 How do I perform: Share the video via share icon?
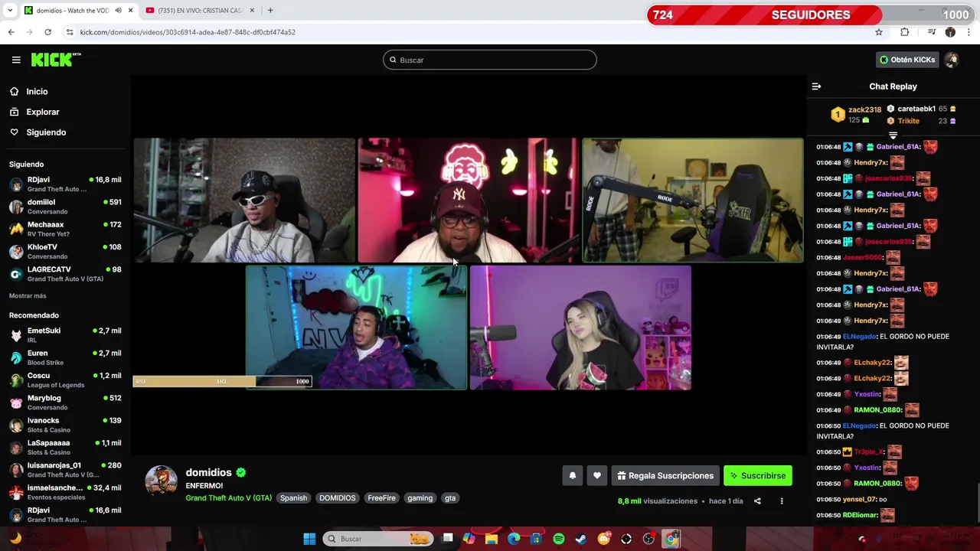pos(757,501)
